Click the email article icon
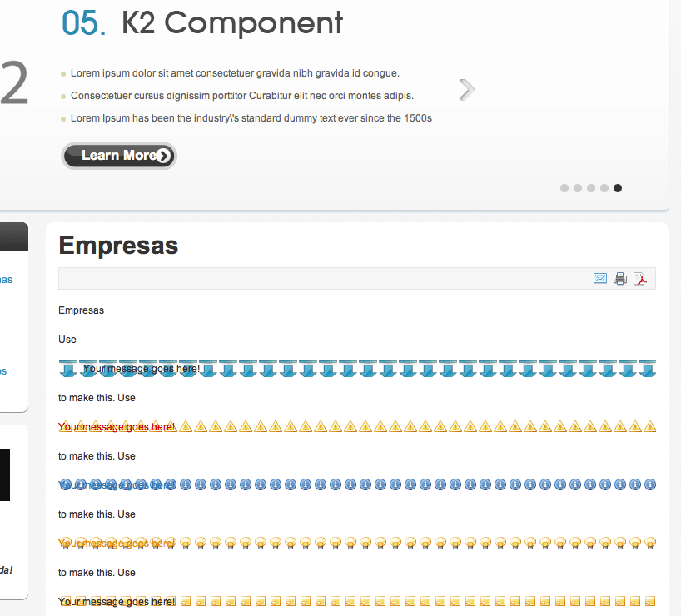This screenshot has height=616, width=681. coord(599,279)
